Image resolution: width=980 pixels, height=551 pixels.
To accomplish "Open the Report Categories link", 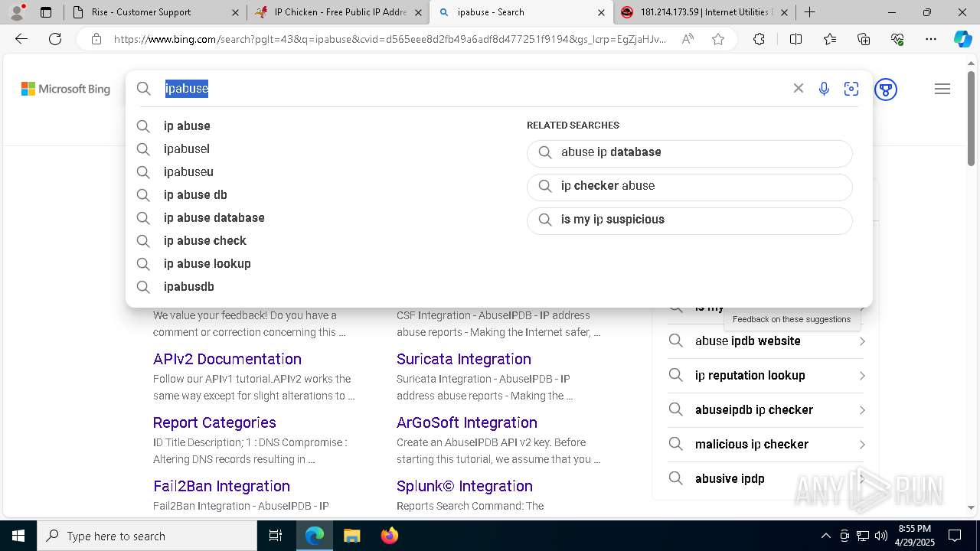I will pos(214,422).
